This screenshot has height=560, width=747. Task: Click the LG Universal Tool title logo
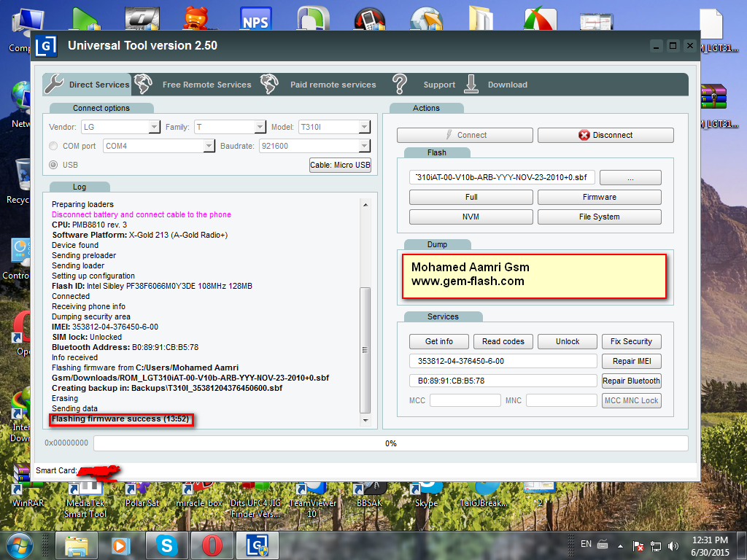pyautogui.click(x=46, y=46)
